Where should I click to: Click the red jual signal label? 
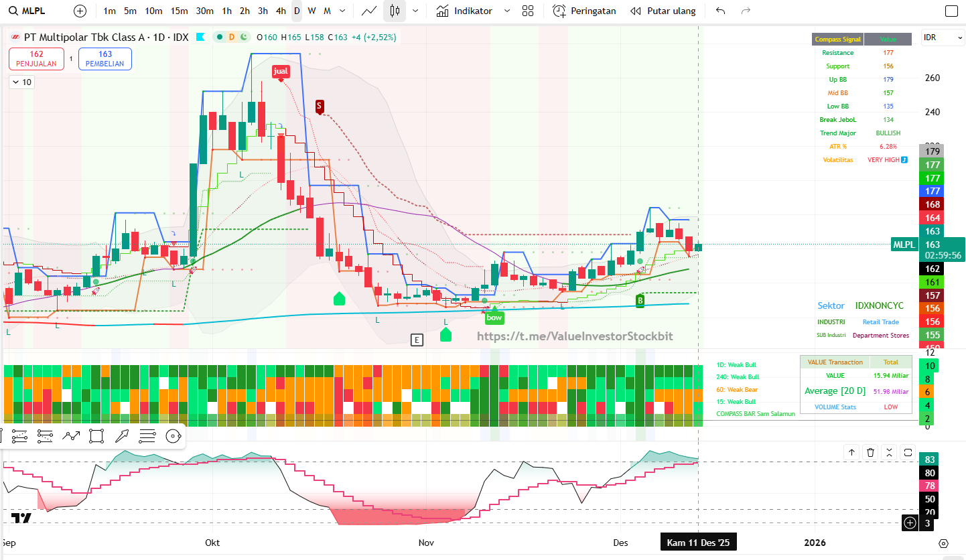pyautogui.click(x=281, y=70)
